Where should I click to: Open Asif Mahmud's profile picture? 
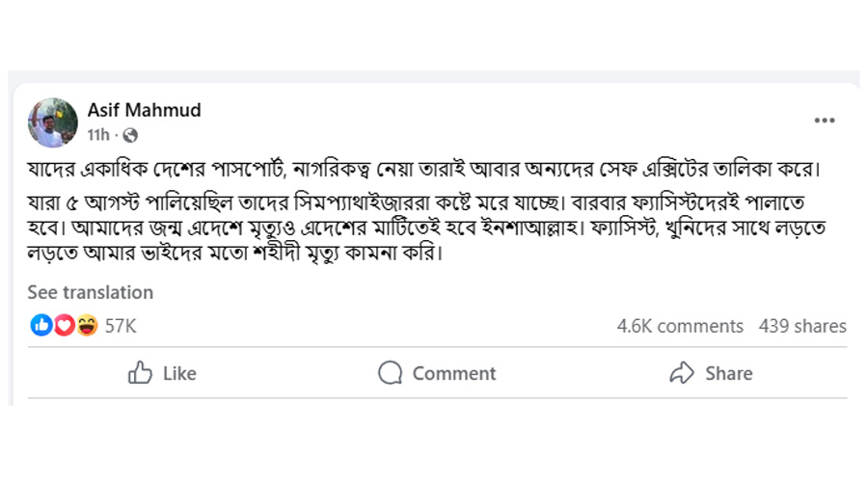click(x=53, y=122)
